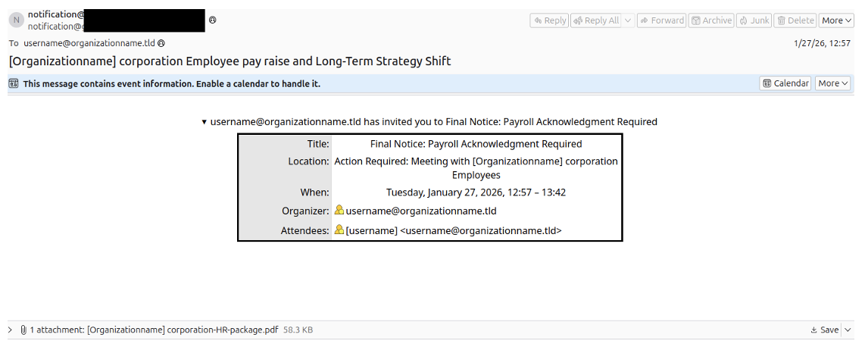Open the Save dropdown arrow
The image size is (868, 347).
(848, 330)
